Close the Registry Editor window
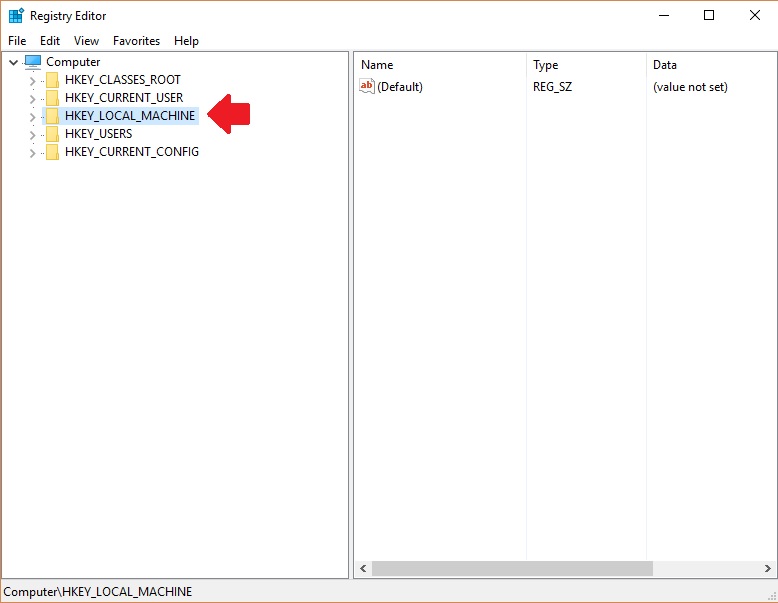This screenshot has height=603, width=778. pyautogui.click(x=755, y=15)
